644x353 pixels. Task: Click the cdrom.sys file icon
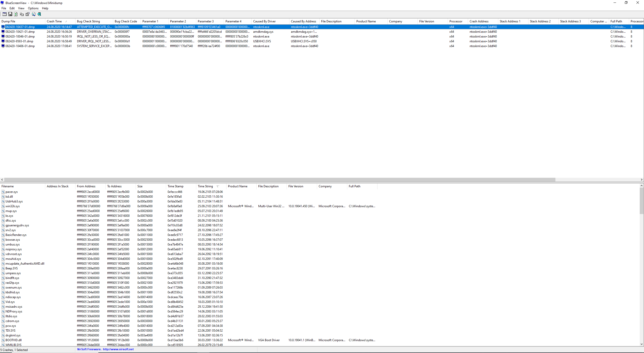click(3, 321)
